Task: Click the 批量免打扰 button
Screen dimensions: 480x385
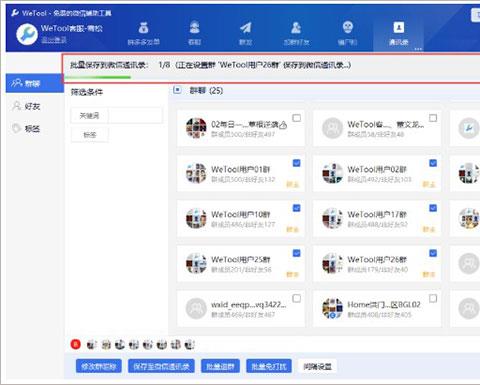Action: (x=269, y=366)
